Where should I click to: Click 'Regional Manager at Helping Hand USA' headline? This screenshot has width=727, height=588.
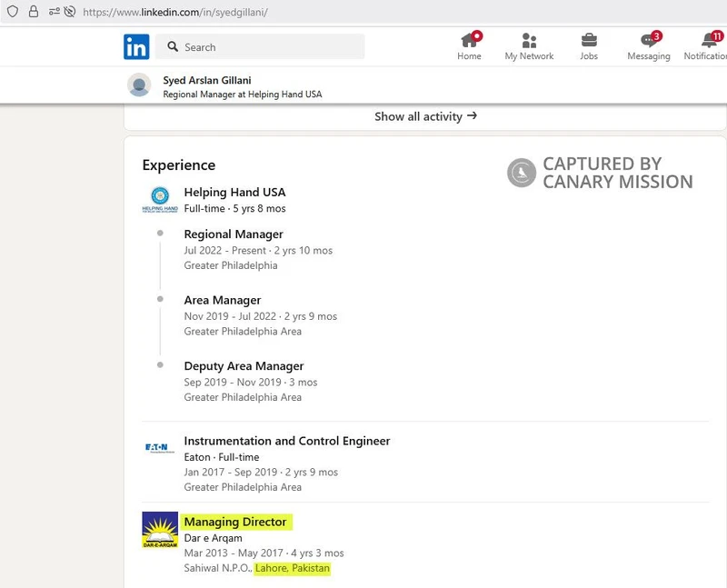tap(242, 95)
